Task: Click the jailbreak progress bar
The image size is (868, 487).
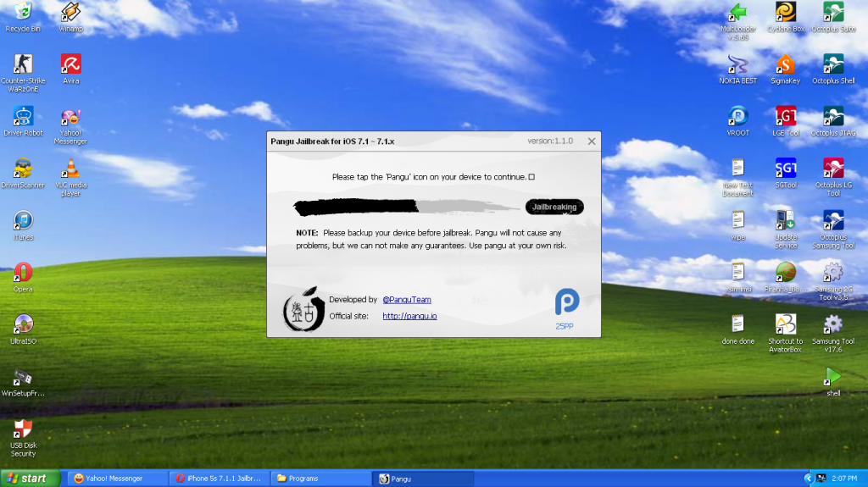Action: point(407,207)
